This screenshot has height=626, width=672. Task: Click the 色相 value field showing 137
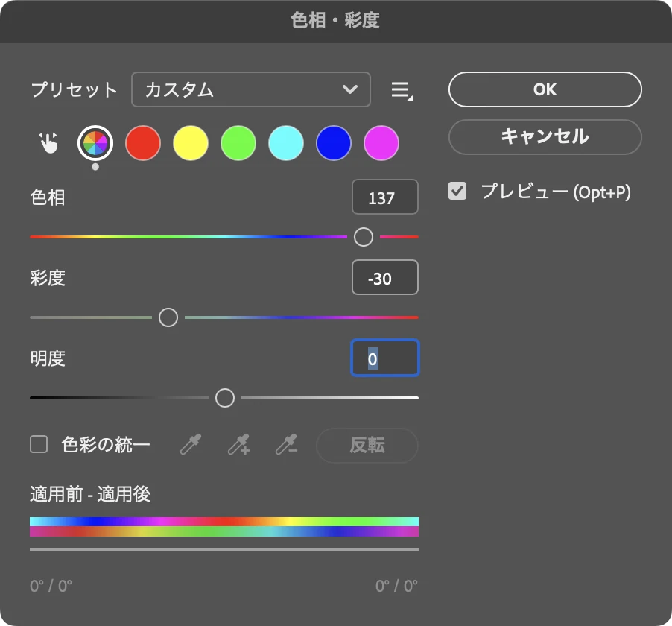pos(385,197)
